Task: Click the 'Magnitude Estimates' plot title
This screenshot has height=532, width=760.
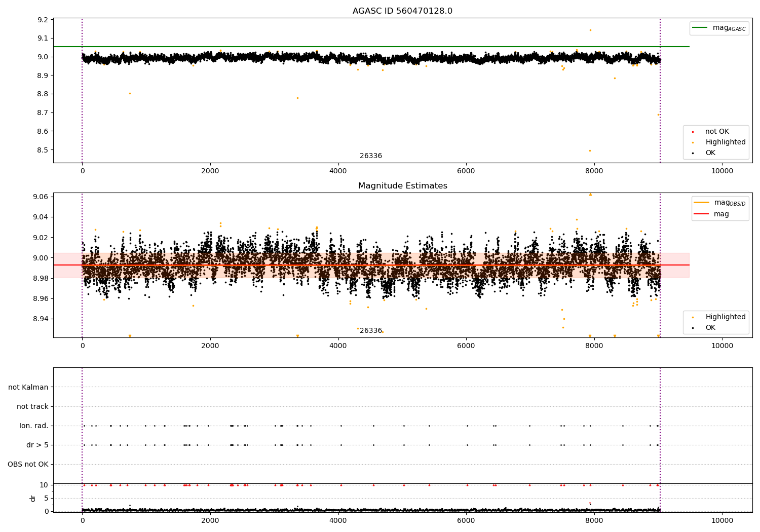Action: click(x=402, y=186)
